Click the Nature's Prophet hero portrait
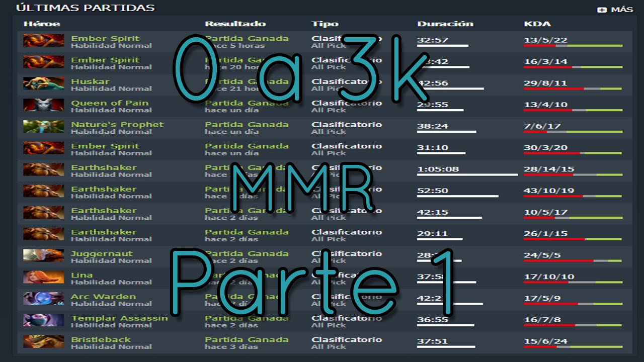Viewport: 644px width, 362px height. point(43,127)
